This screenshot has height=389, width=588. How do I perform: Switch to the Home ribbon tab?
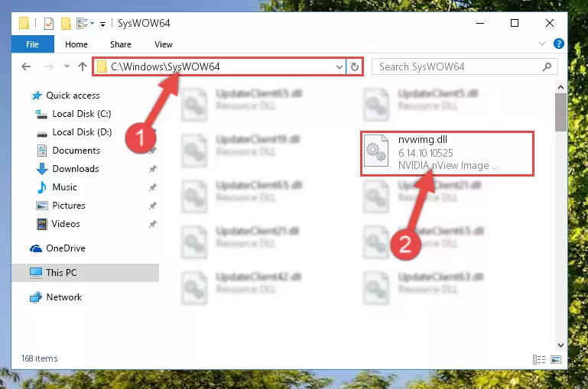pos(76,44)
